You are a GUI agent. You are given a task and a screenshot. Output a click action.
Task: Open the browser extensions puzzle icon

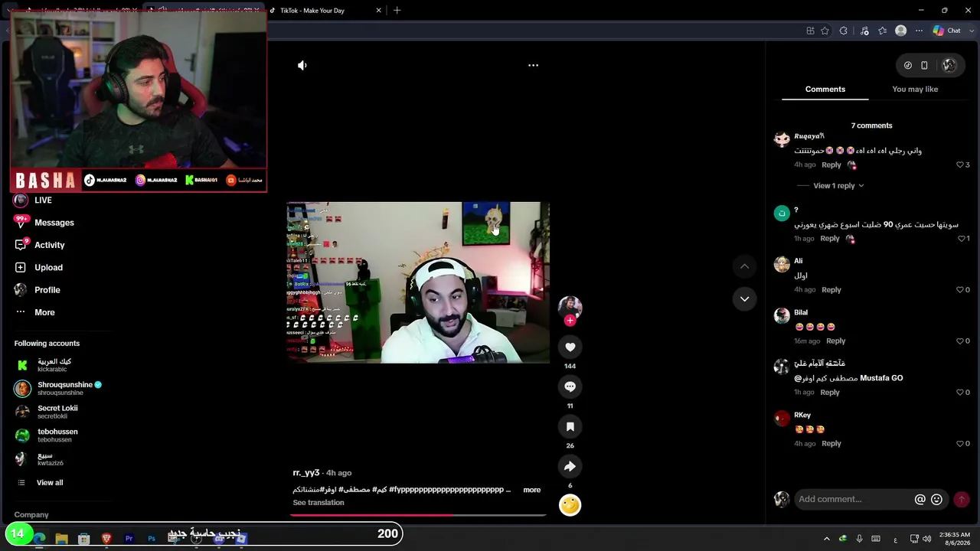(844, 31)
